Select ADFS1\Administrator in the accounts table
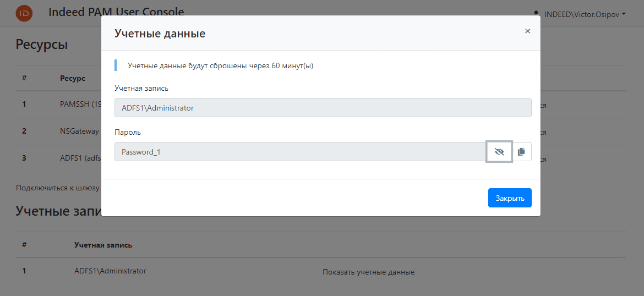This screenshot has width=644, height=296. (x=110, y=271)
